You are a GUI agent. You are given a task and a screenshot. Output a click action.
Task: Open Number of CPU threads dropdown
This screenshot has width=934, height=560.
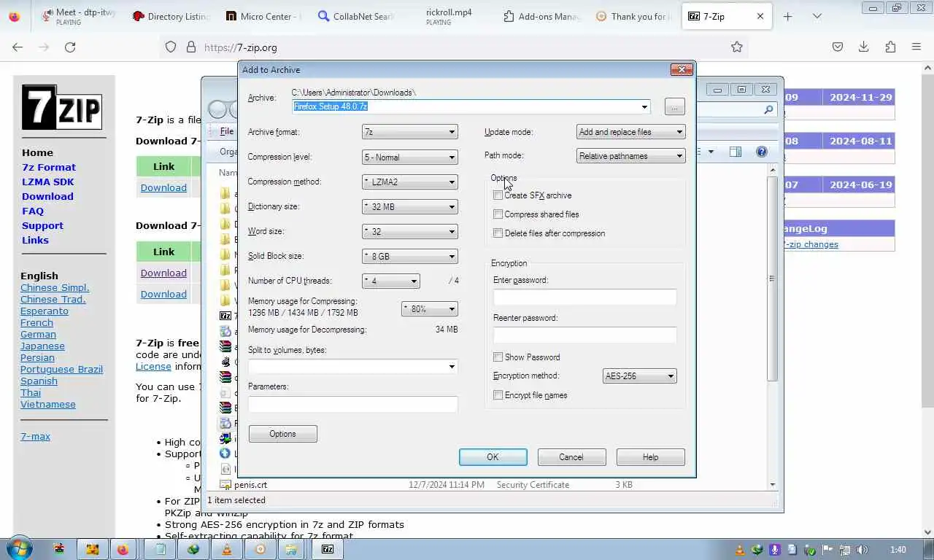click(391, 281)
